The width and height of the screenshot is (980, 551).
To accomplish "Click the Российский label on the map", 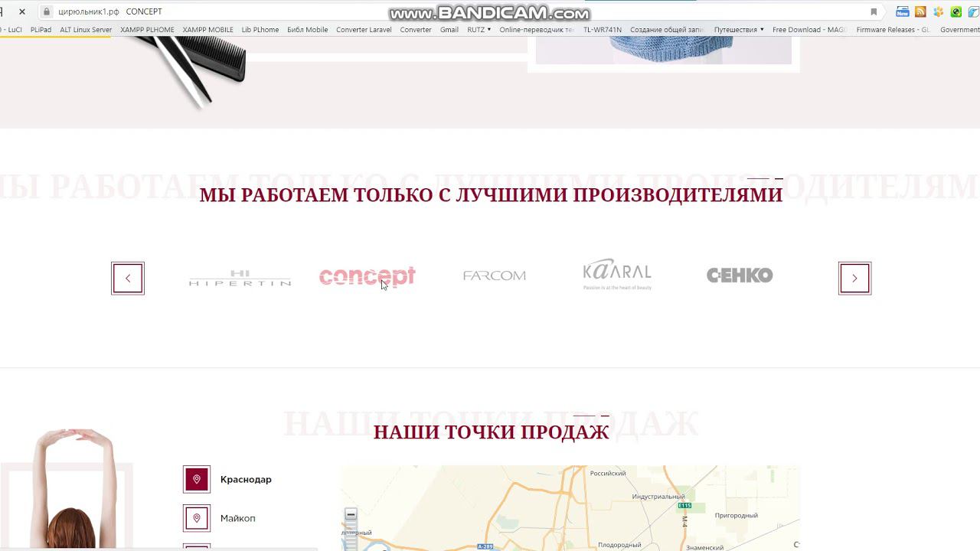I will point(608,474).
